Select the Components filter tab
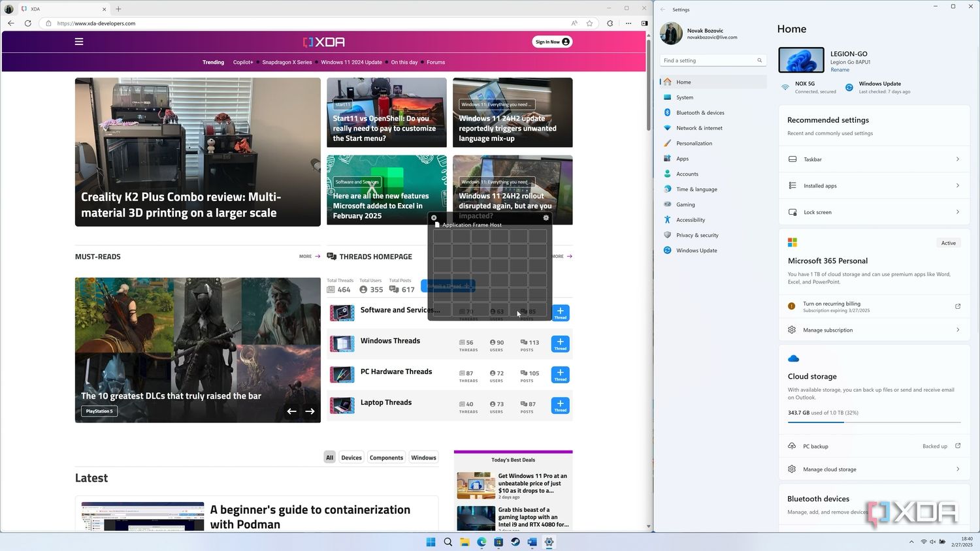 386,458
